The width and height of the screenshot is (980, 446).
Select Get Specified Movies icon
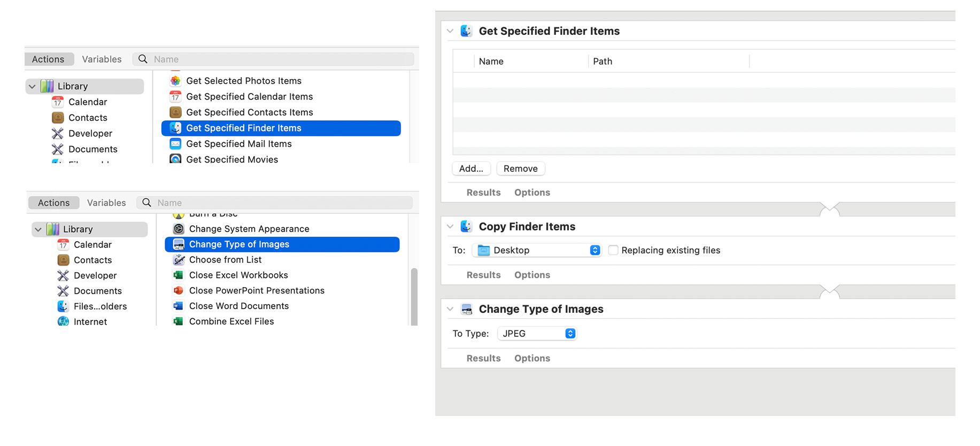coord(175,159)
